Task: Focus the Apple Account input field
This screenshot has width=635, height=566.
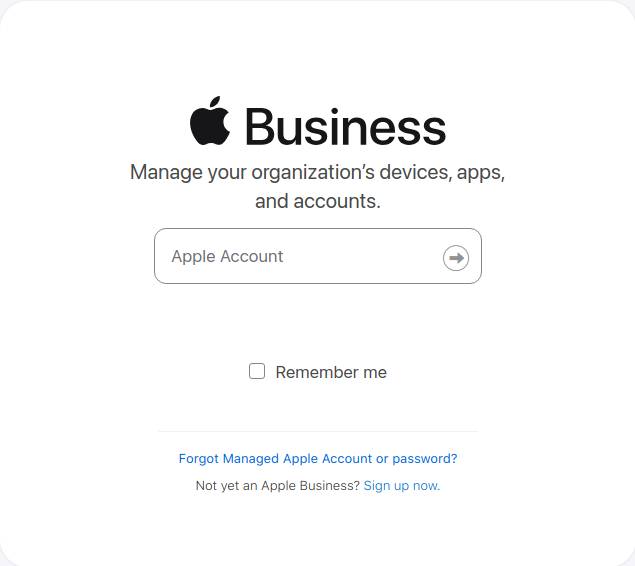Action: [x=300, y=257]
